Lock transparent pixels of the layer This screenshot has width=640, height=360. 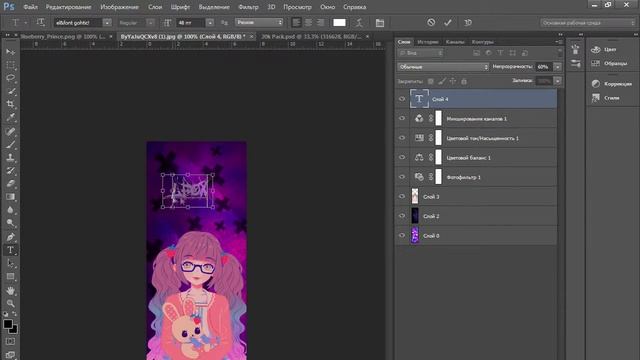(431, 81)
